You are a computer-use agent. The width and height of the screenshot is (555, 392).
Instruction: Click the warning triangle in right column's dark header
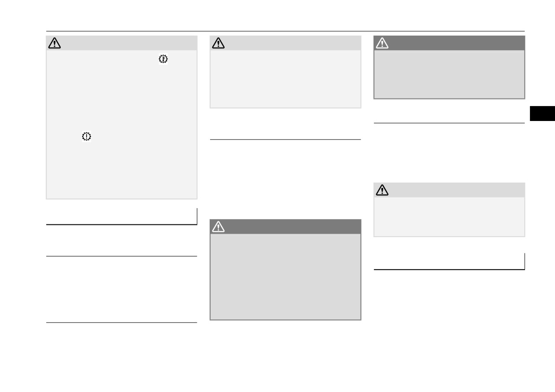pos(382,43)
